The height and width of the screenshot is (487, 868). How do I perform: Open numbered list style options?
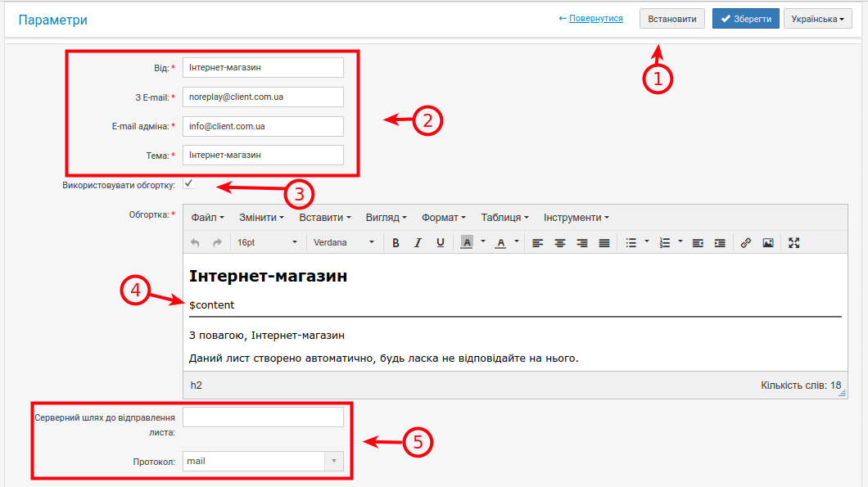[x=680, y=241]
